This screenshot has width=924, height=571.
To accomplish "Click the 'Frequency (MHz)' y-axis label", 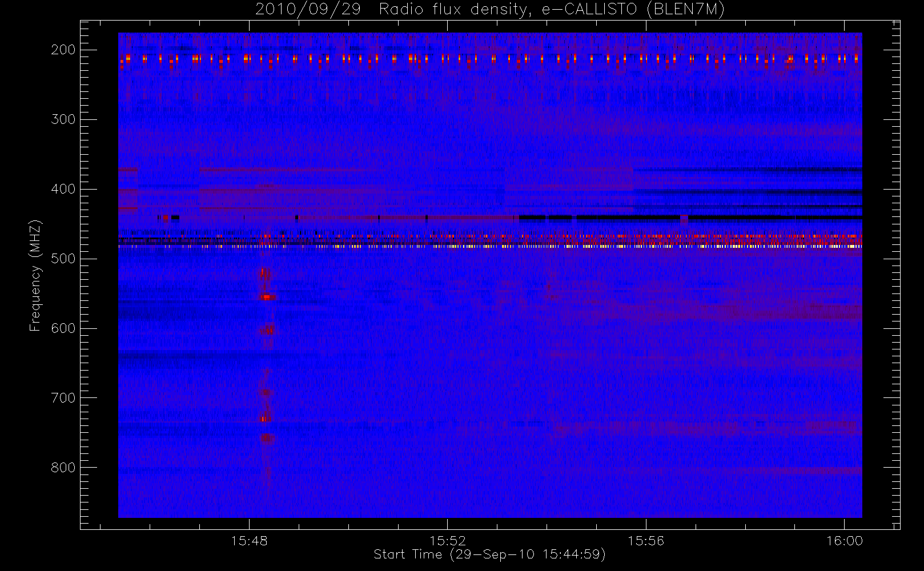I will pos(35,275).
